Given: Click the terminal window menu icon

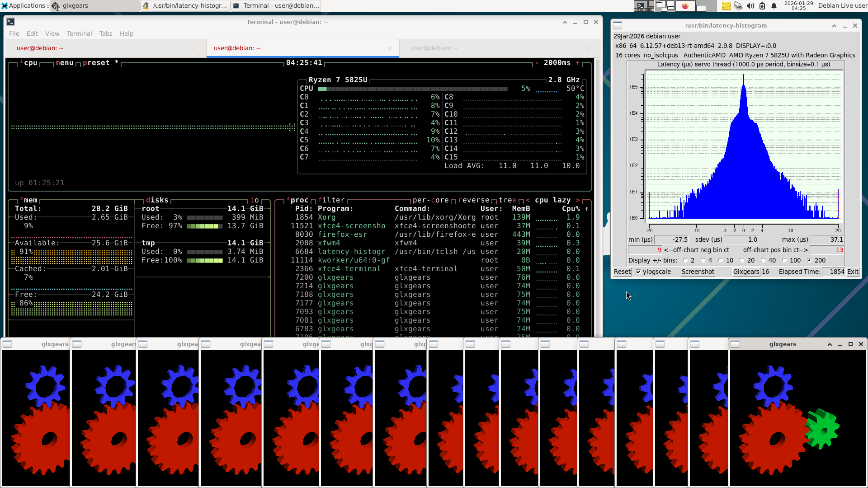Looking at the screenshot, I should [x=10, y=22].
